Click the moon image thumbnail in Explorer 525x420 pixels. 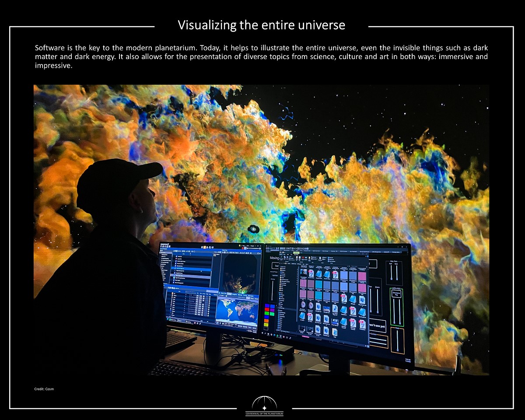[x=303, y=305]
